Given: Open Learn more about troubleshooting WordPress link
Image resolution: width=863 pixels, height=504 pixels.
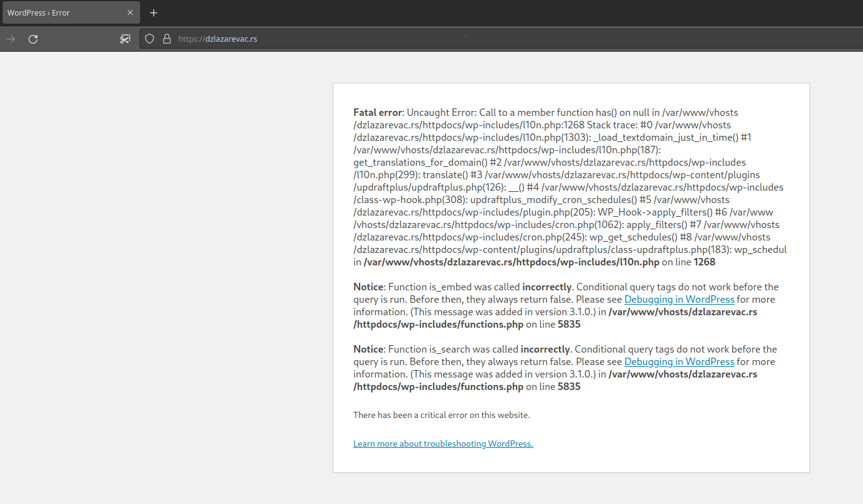Looking at the screenshot, I should click(x=443, y=444).
